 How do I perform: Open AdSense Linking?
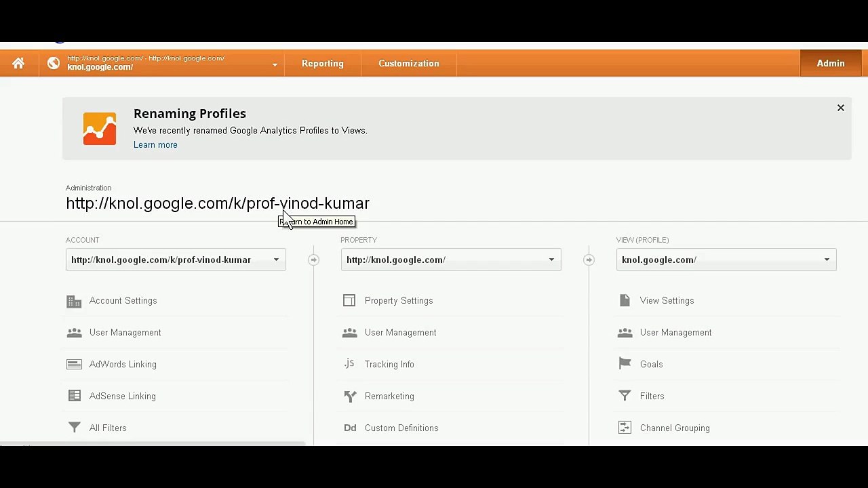pyautogui.click(x=123, y=396)
